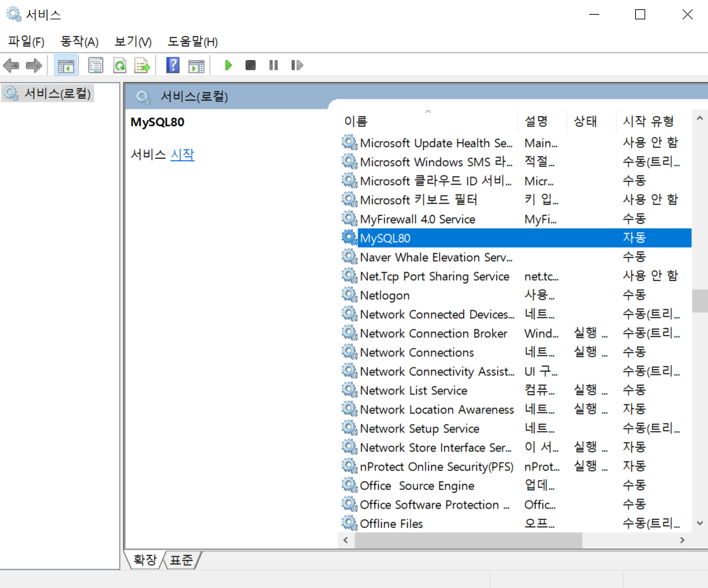Click the horizontal scrollbar right arrow

[682, 540]
